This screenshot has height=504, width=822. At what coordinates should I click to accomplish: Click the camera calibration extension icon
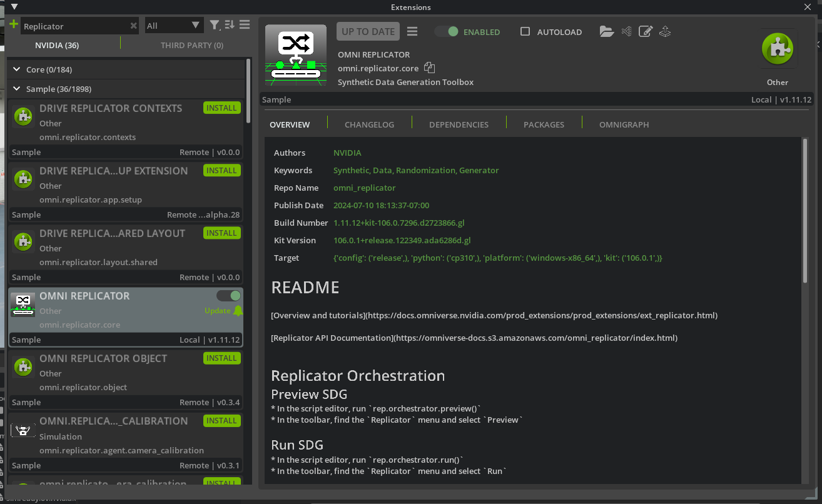[23, 430]
